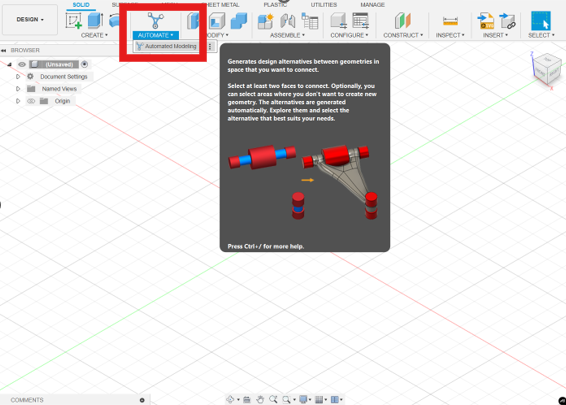
Task: Click the Document Settings gear icon
Action: 30,77
